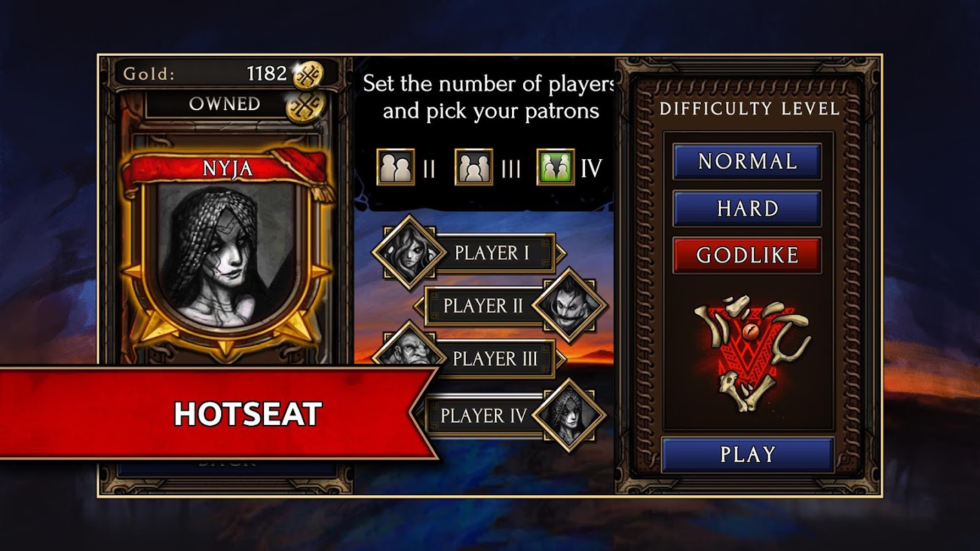Select the green four players icon
This screenshot has height=551, width=980.
click(555, 167)
